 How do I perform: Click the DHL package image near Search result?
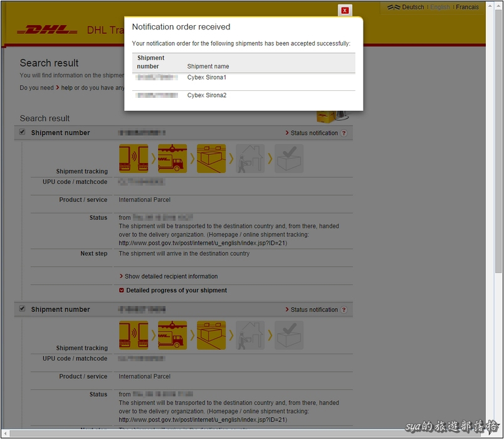(x=333, y=117)
